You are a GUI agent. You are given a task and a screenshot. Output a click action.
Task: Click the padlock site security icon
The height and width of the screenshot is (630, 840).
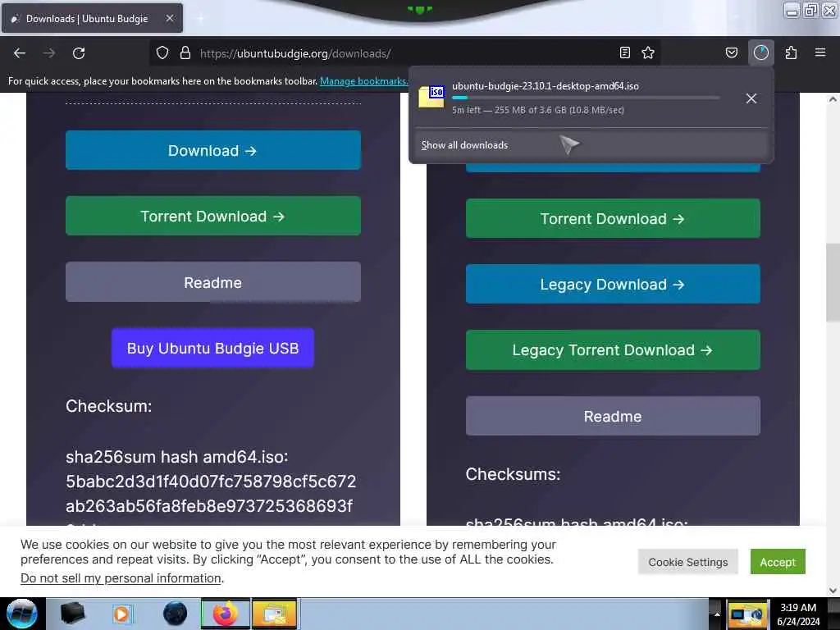pos(185,53)
